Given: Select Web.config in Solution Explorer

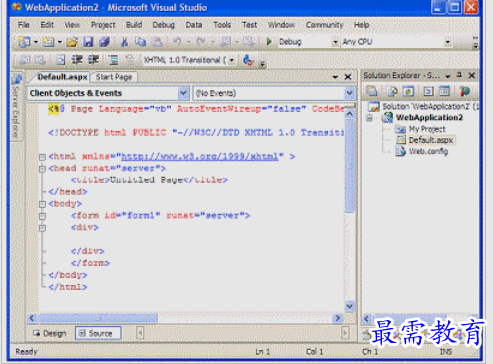Looking at the screenshot, I should pos(428,151).
